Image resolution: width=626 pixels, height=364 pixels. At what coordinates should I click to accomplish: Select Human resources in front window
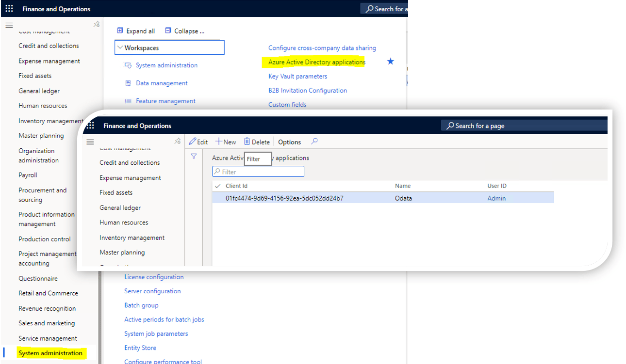coord(124,222)
